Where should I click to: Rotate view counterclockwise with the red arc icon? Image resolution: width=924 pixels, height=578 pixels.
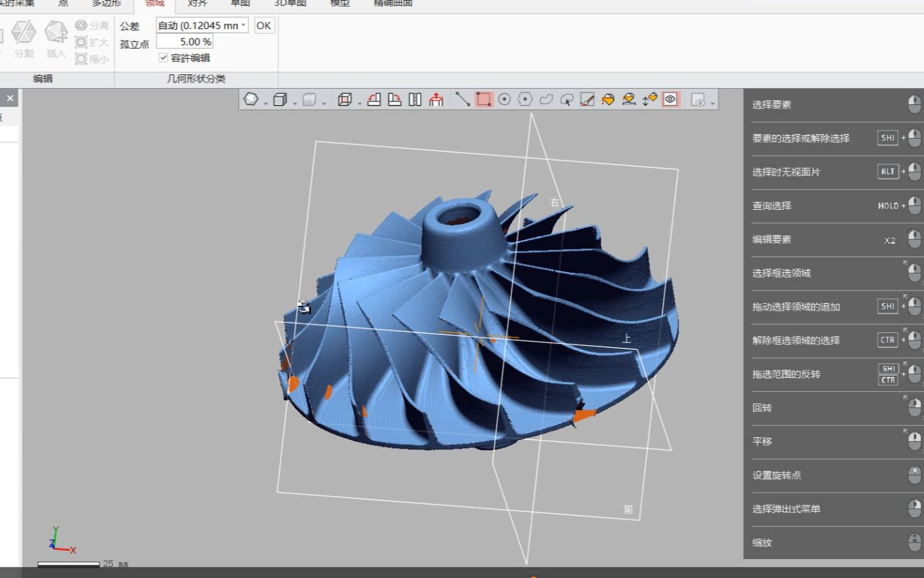click(x=374, y=99)
